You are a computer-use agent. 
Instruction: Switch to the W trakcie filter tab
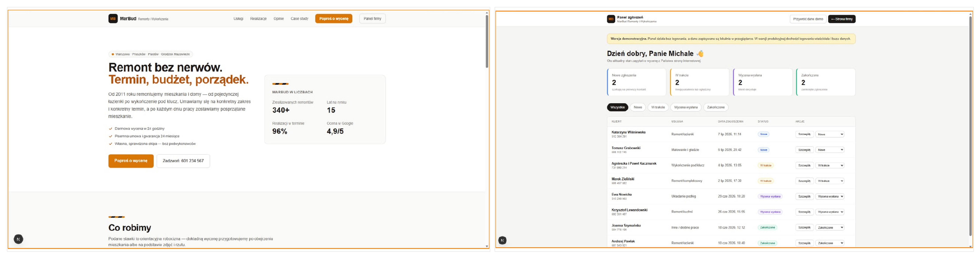click(x=658, y=107)
